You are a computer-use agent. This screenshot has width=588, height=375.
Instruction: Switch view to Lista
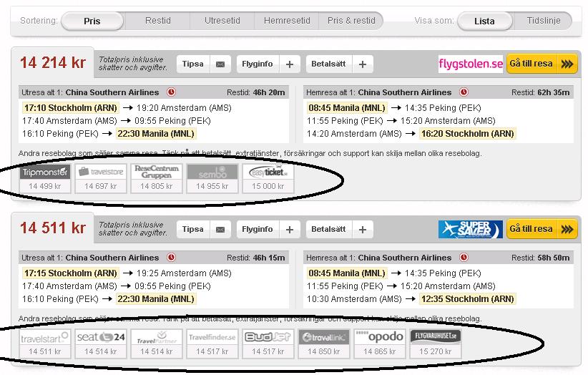[x=484, y=21]
